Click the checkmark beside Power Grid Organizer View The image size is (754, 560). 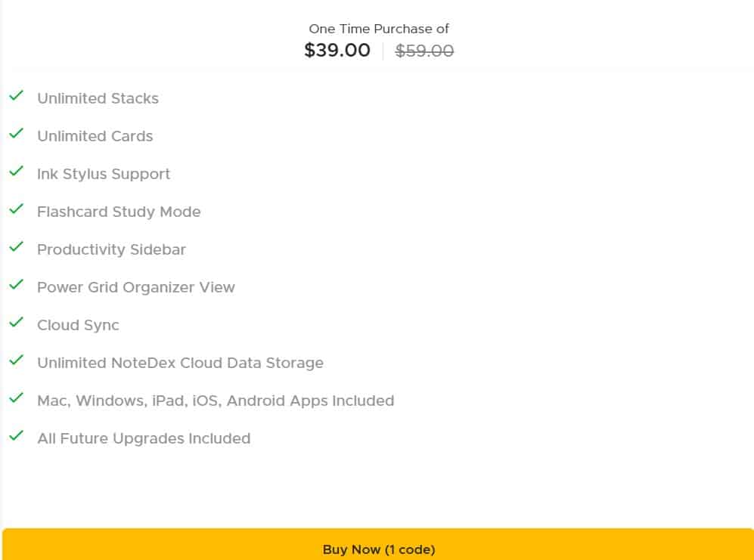tap(15, 286)
